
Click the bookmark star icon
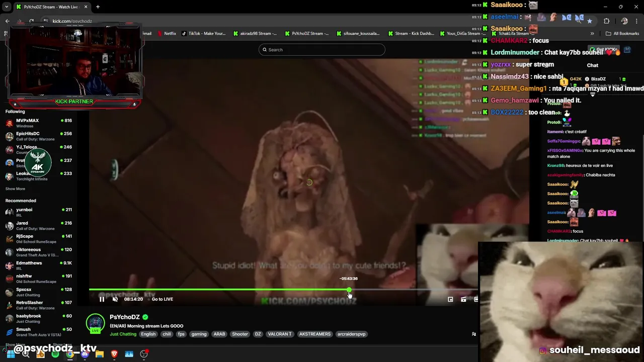point(590,21)
